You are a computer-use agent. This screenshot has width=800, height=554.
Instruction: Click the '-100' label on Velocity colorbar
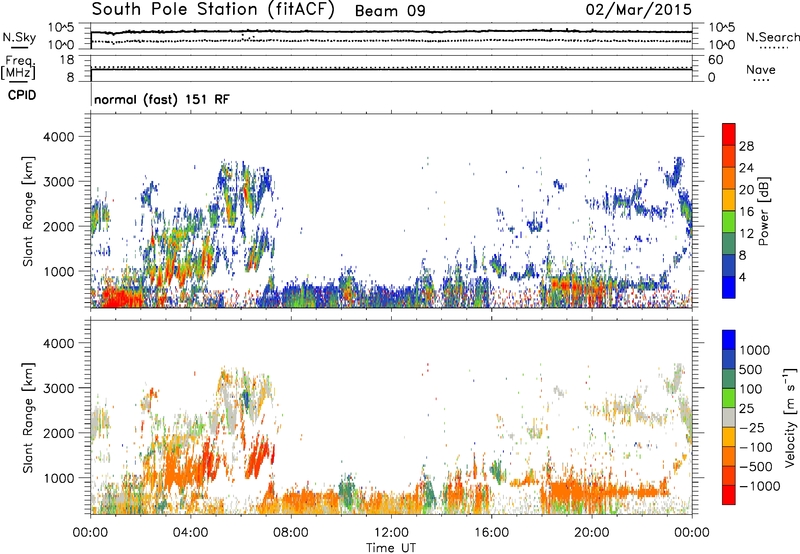[756, 447]
